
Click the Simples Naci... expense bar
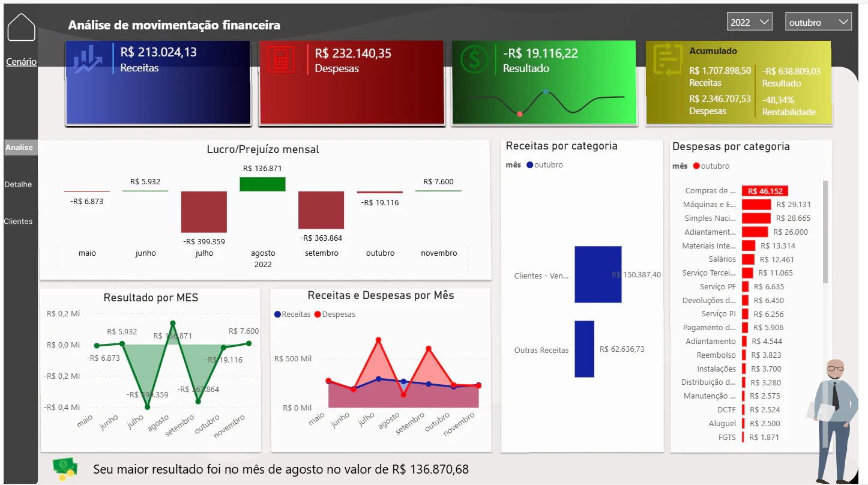pos(756,218)
